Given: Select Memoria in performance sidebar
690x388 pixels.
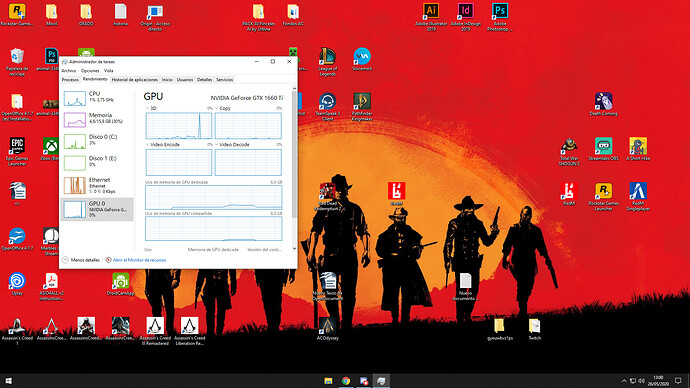Looking at the screenshot, I should click(97, 119).
